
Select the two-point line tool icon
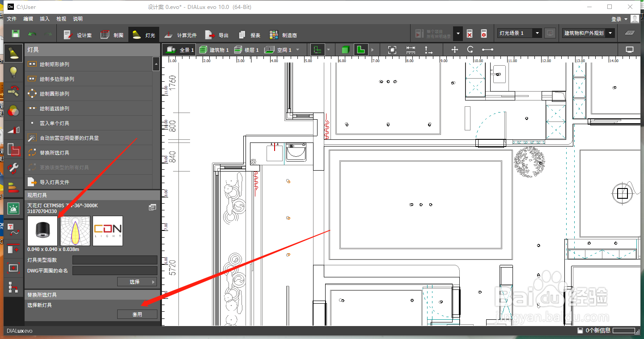[487, 50]
